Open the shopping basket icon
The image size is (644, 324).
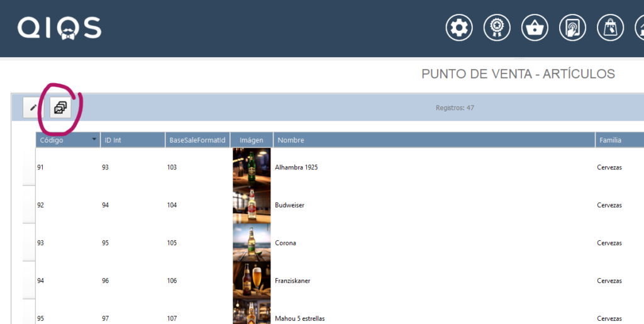pyautogui.click(x=535, y=28)
